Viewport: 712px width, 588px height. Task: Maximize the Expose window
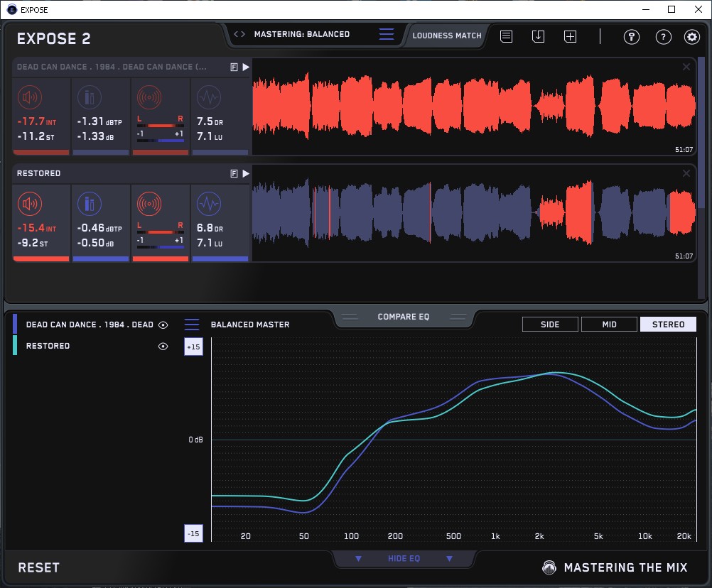pos(671,9)
